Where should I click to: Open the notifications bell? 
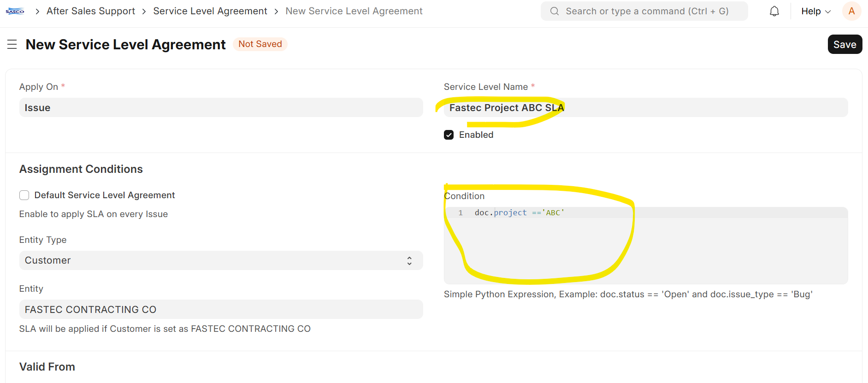(774, 11)
